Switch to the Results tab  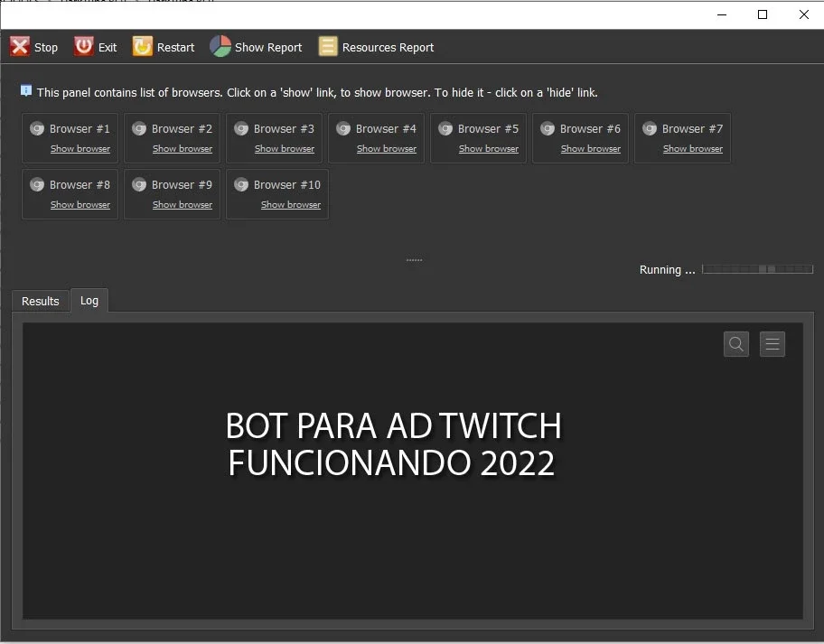point(41,301)
